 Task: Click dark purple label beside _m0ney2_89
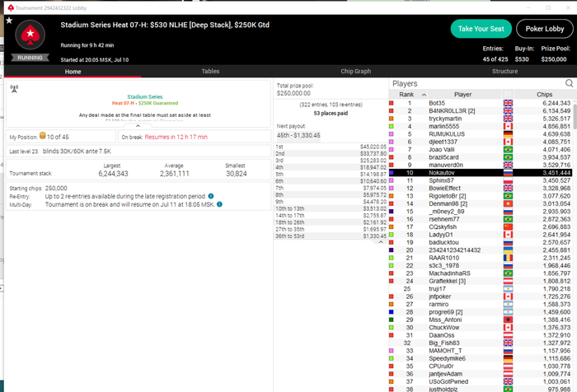[392, 212]
